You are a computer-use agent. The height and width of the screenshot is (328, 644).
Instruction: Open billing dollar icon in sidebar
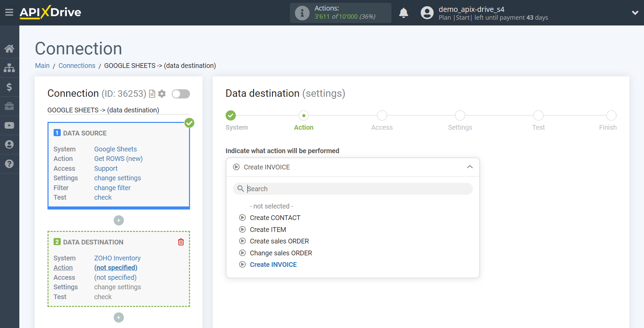tap(9, 87)
